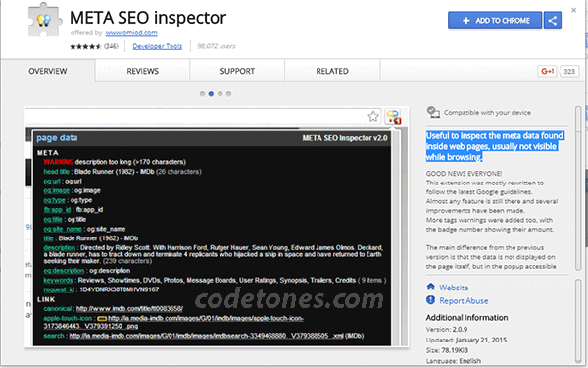Click the request_id meta tag link

click(59, 289)
